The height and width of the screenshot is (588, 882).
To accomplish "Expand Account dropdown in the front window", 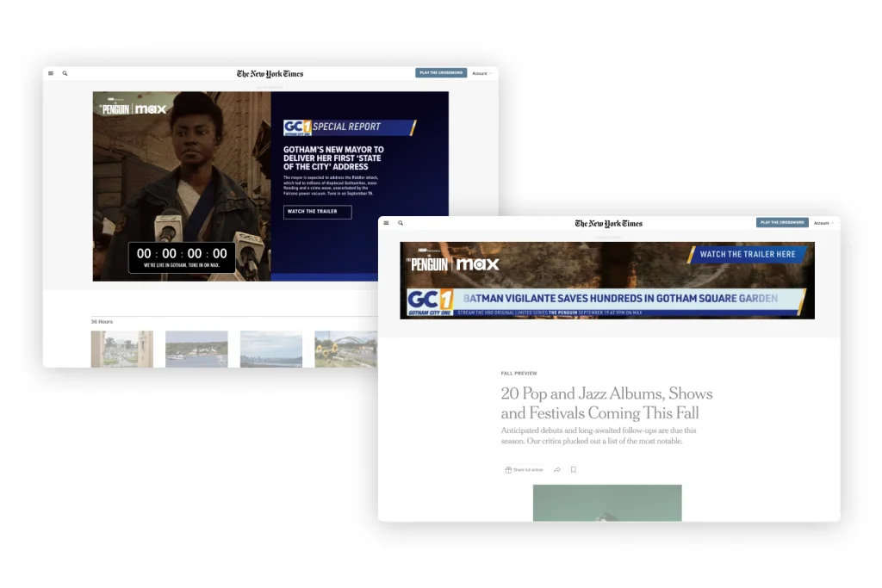I will [x=823, y=223].
